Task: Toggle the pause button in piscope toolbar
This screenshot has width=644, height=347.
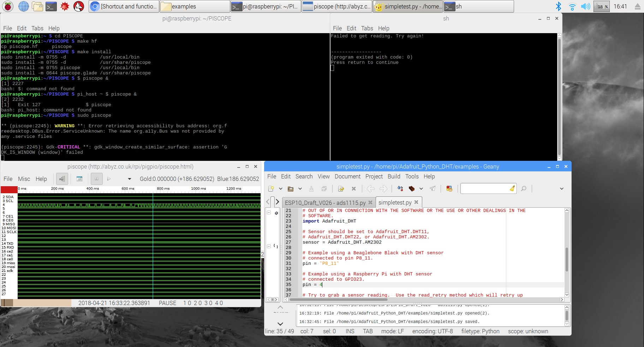Action: coord(96,179)
